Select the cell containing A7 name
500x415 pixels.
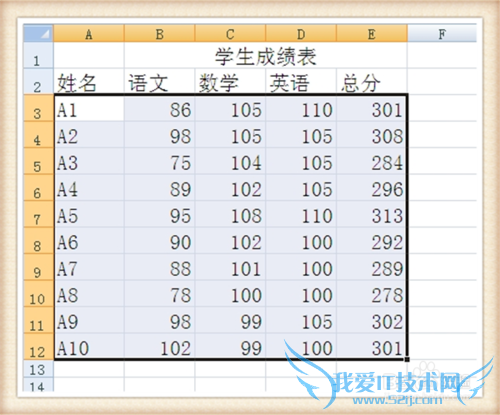pyautogui.click(x=89, y=267)
